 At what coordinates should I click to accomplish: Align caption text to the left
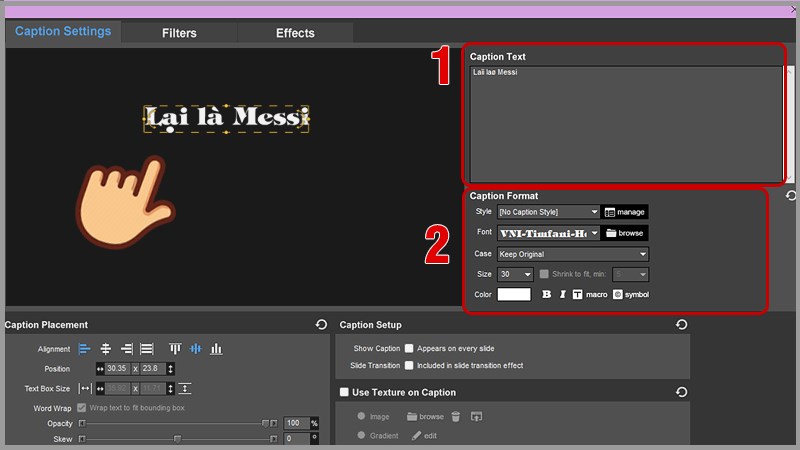click(84, 349)
